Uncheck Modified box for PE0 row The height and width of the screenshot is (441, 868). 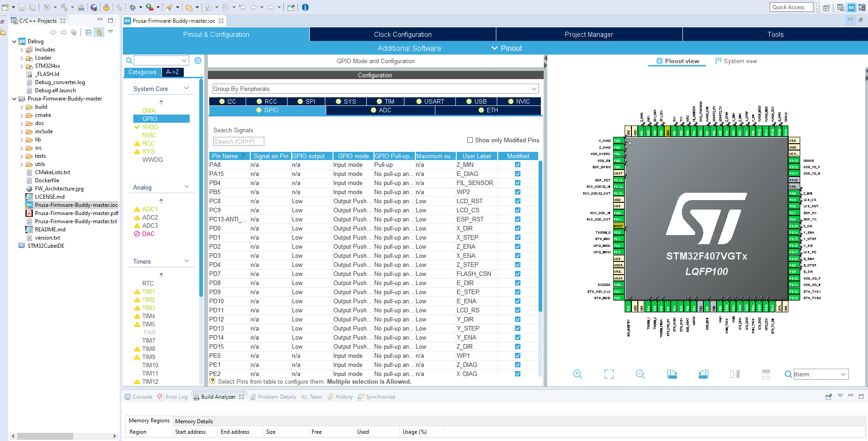(518, 356)
